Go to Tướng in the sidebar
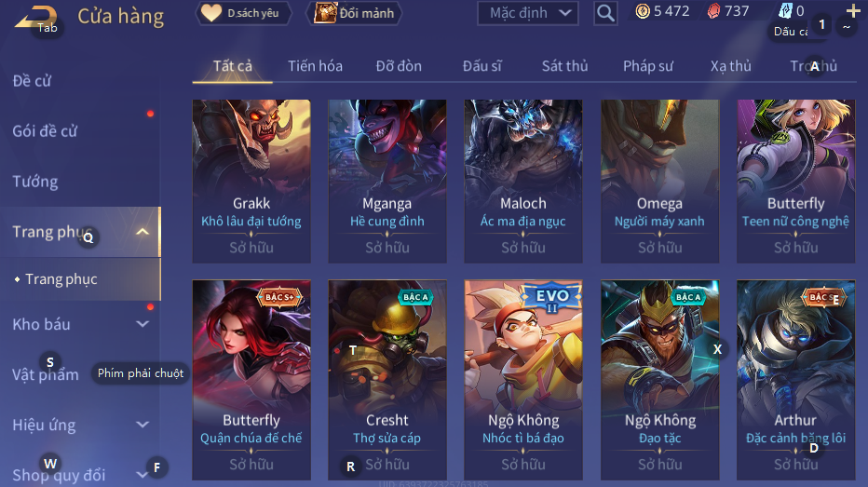 (x=34, y=182)
